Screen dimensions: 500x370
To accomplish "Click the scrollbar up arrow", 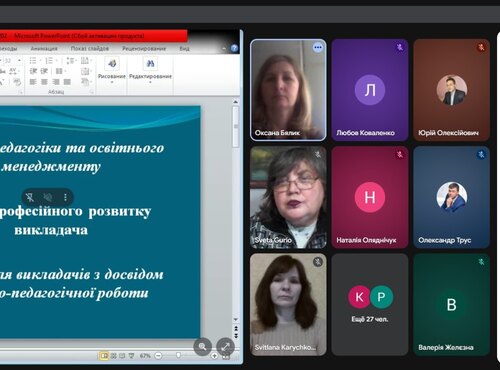I will (236, 102).
